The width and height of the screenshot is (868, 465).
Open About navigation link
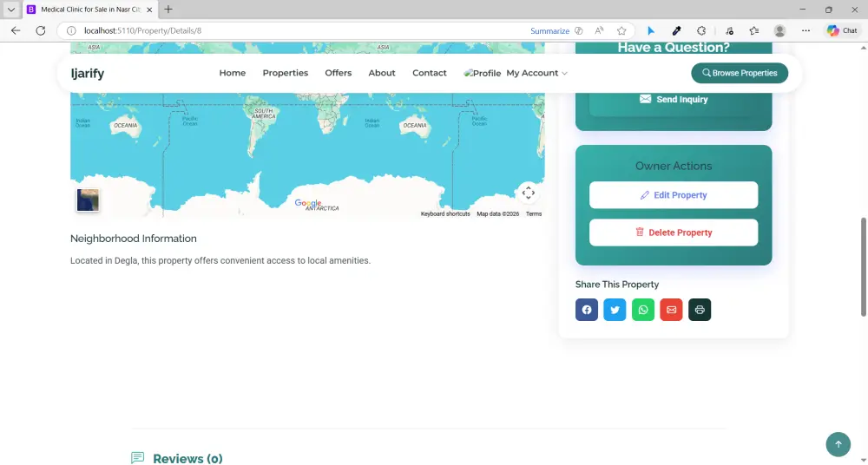point(382,73)
